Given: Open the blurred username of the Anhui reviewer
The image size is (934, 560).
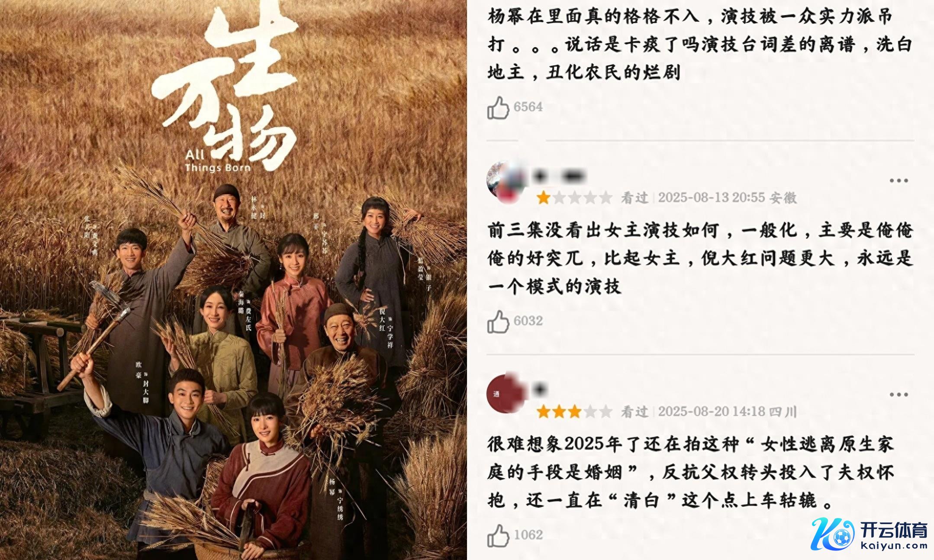Looking at the screenshot, I should (x=558, y=176).
